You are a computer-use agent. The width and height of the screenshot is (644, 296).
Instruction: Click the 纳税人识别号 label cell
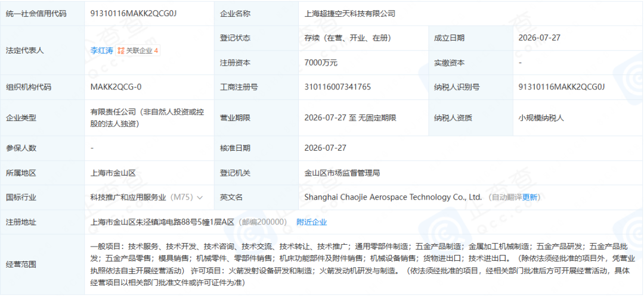[x=470, y=87]
